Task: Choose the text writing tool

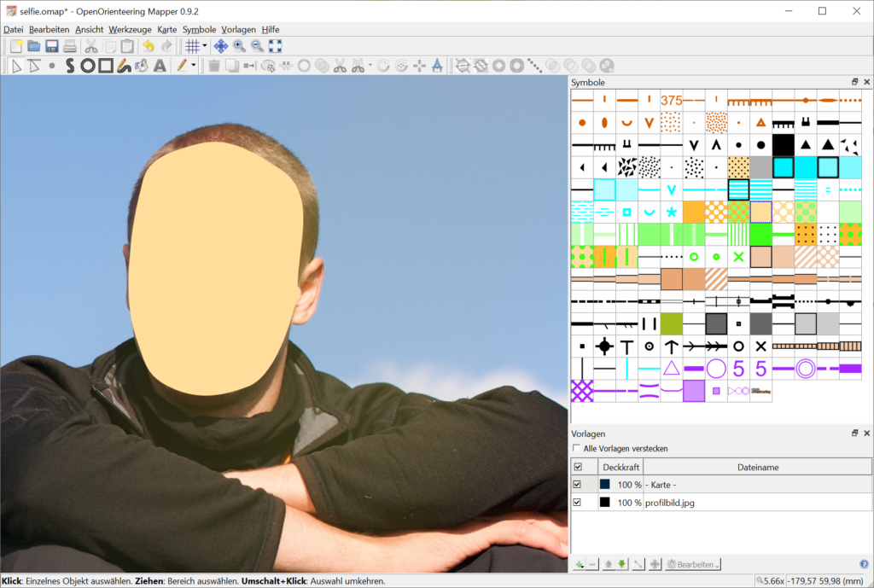Action: point(160,66)
